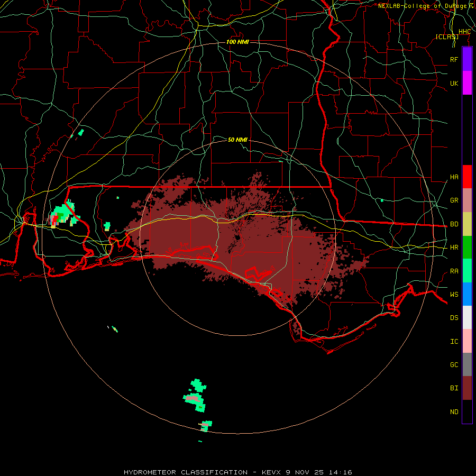Click the '9 NOV 25' date text
This screenshot has width=476, height=476.
click(306, 472)
